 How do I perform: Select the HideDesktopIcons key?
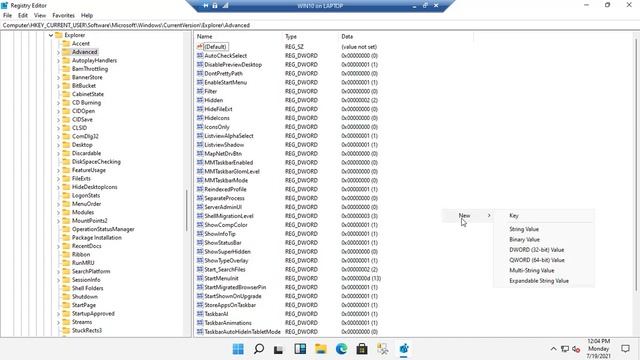pos(94,187)
